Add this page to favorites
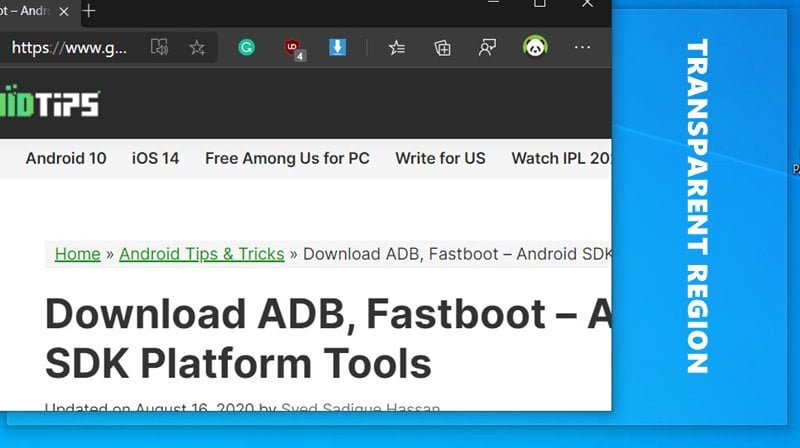This screenshot has height=448, width=800. point(196,47)
